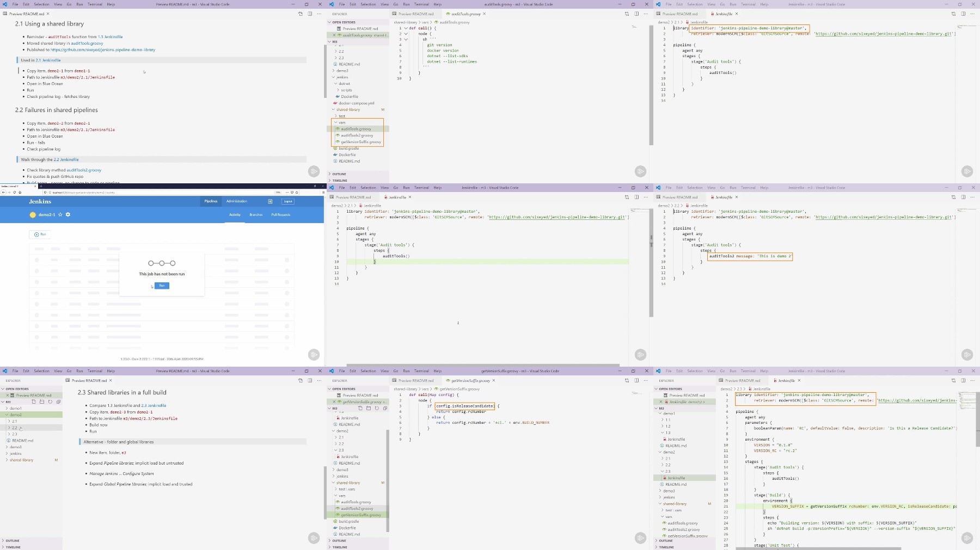This screenshot has height=550, width=980.
Task: Open More Actions menu in auditTools.groovy window
Action: pos(646,14)
